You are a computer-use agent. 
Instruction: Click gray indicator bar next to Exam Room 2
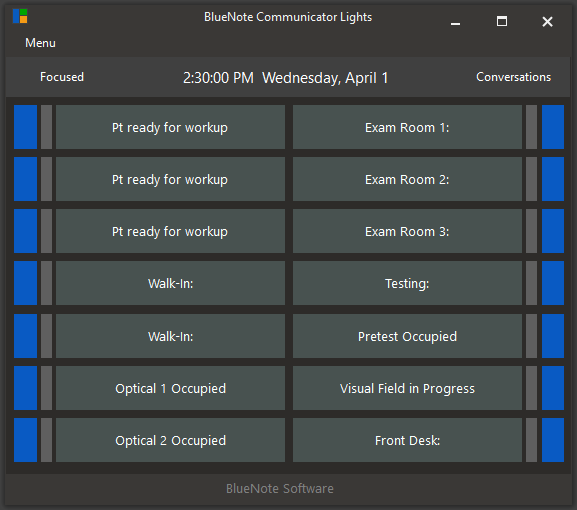531,179
